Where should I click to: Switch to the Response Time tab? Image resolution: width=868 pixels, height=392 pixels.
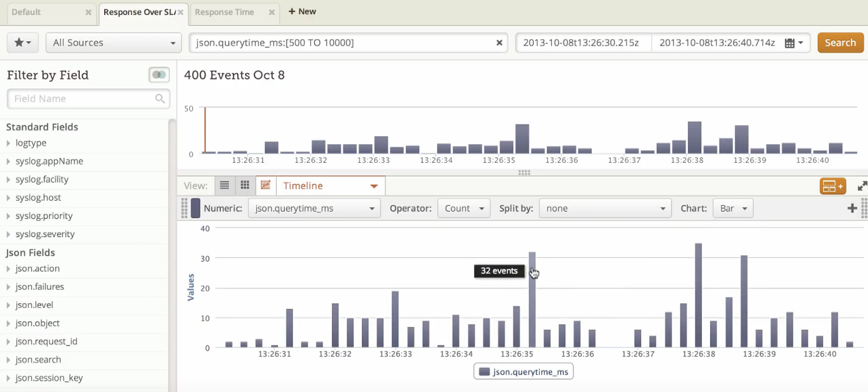(225, 12)
